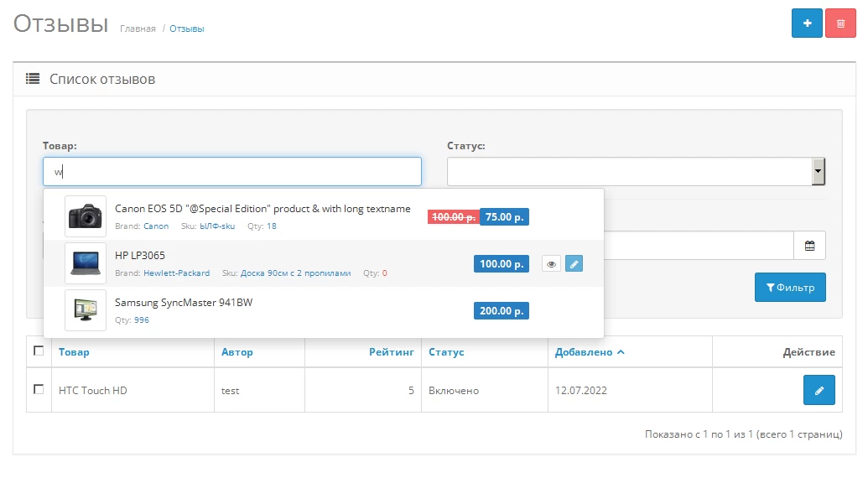Click the Samsung monitor thumbnail
This screenshot has width=868, height=478.
(x=86, y=310)
